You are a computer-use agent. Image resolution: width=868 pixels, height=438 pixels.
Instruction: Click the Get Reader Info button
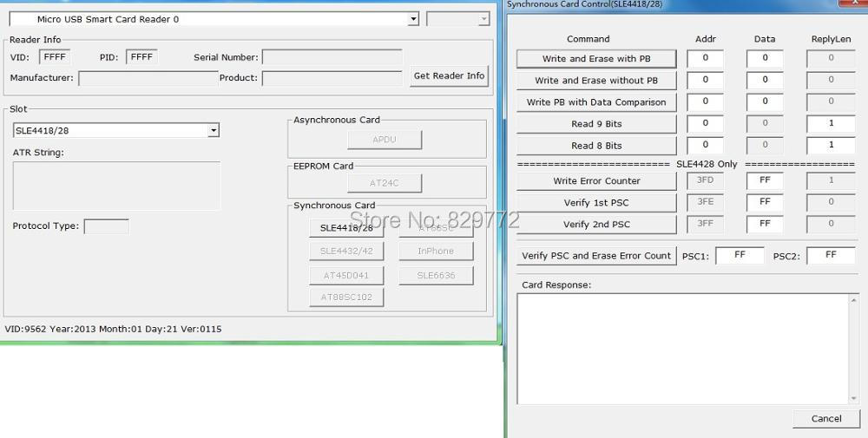point(449,75)
